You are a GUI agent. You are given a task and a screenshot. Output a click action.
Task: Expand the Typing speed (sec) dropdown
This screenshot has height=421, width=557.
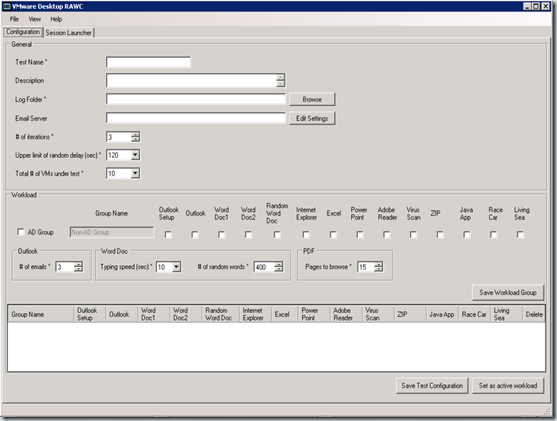(x=177, y=267)
